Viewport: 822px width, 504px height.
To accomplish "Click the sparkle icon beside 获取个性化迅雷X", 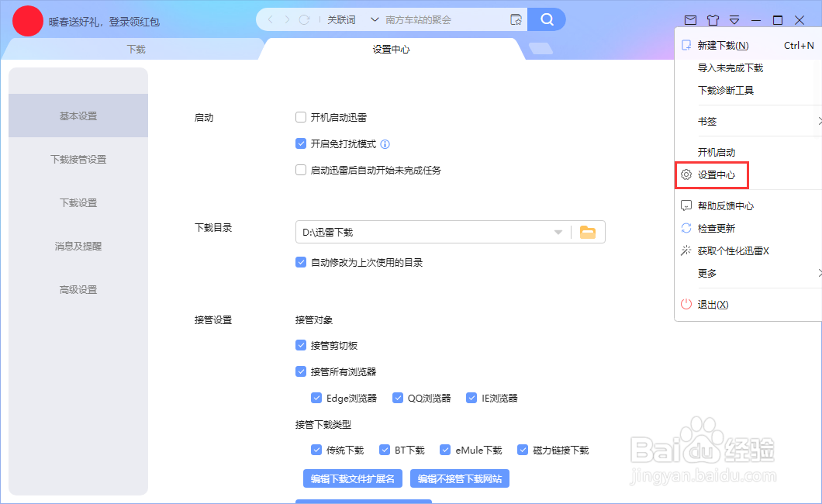I will point(686,250).
